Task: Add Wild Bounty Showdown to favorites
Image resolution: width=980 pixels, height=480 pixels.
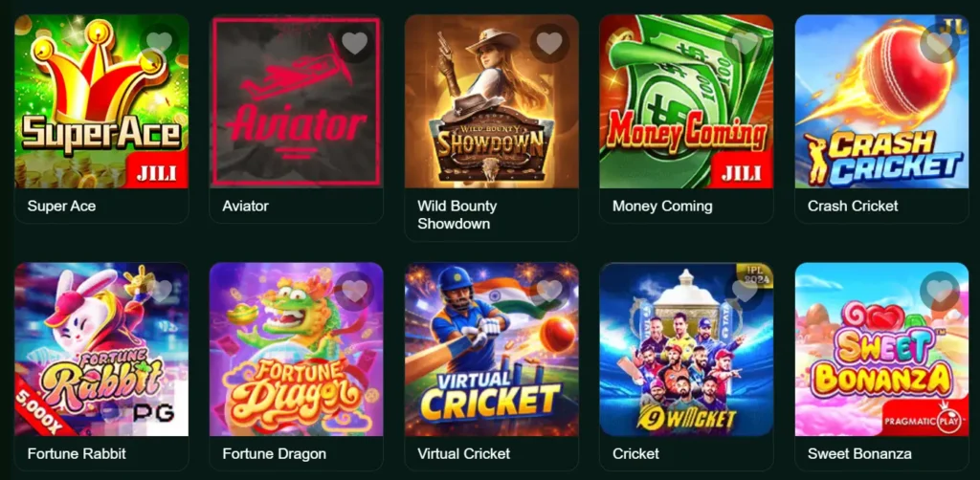Action: point(549,42)
